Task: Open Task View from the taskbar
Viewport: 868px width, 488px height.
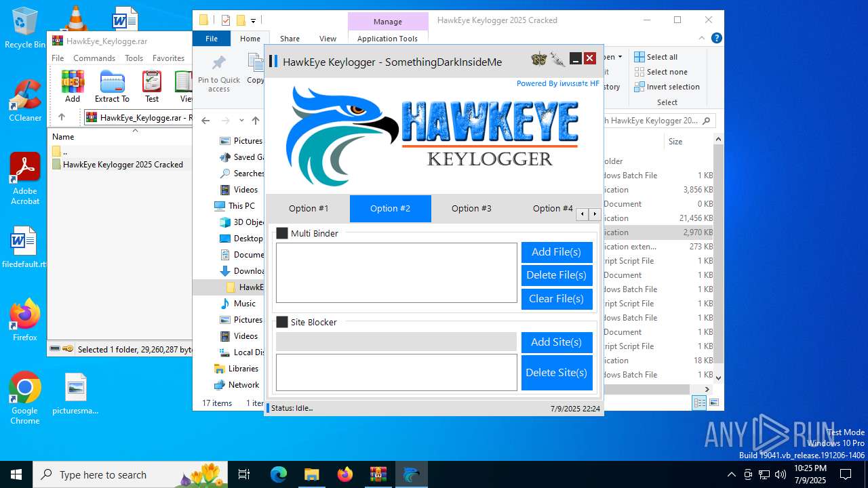Action: pos(244,474)
